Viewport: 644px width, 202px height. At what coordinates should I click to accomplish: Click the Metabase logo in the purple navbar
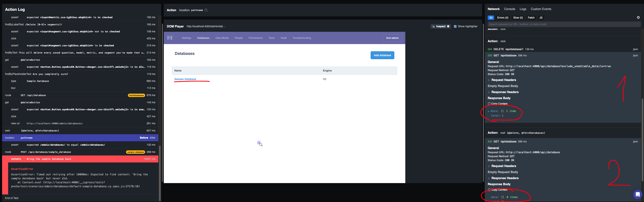(170, 38)
